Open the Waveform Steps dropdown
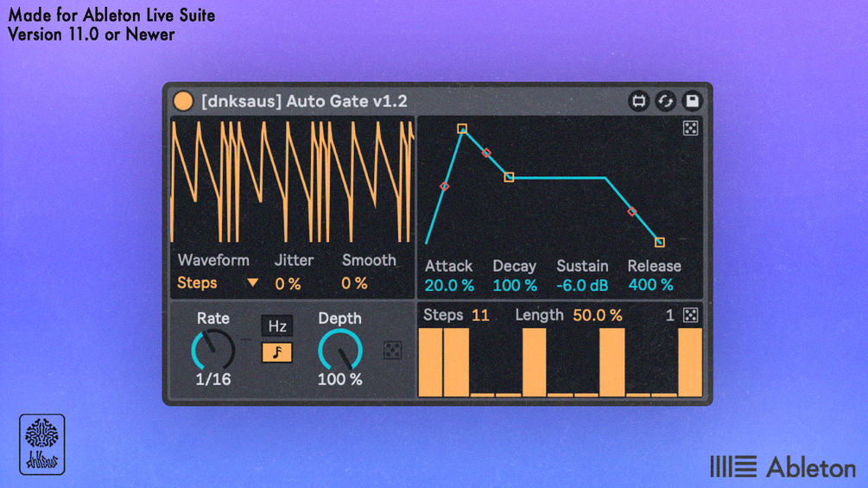The height and width of the screenshot is (488, 868). point(218,282)
